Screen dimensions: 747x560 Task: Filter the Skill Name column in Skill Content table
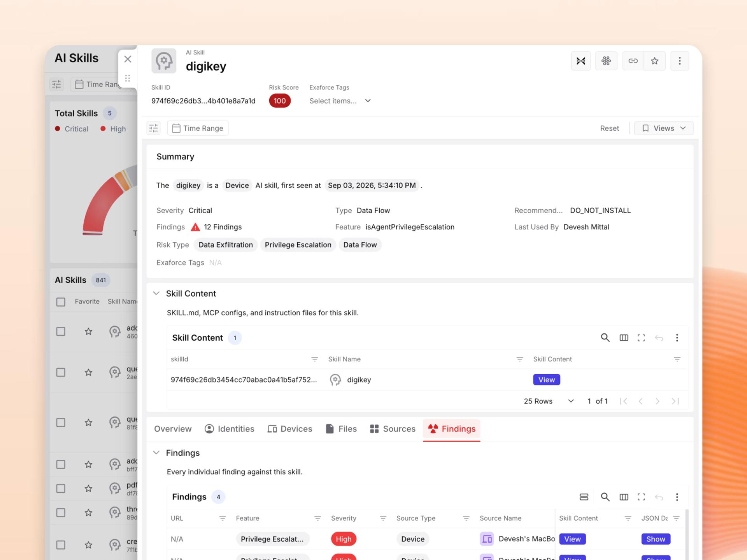pyautogui.click(x=519, y=359)
